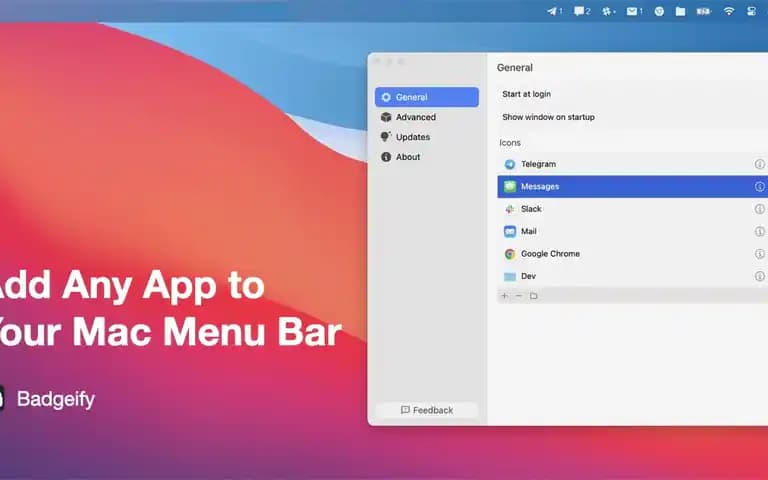Select the Slack entry in Icons list
Screen dimensions: 768x480
(632, 209)
